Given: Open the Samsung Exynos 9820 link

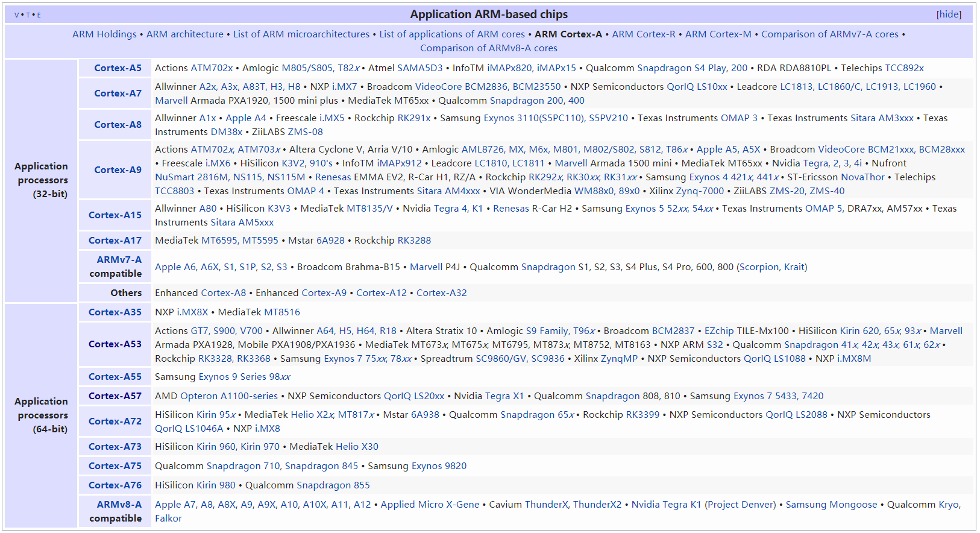Looking at the screenshot, I should pos(439,466).
